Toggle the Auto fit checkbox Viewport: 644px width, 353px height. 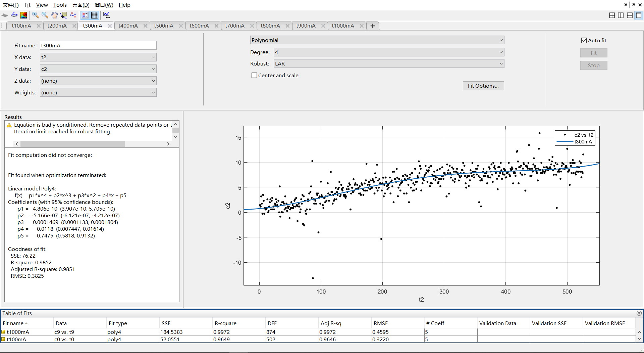pyautogui.click(x=584, y=40)
